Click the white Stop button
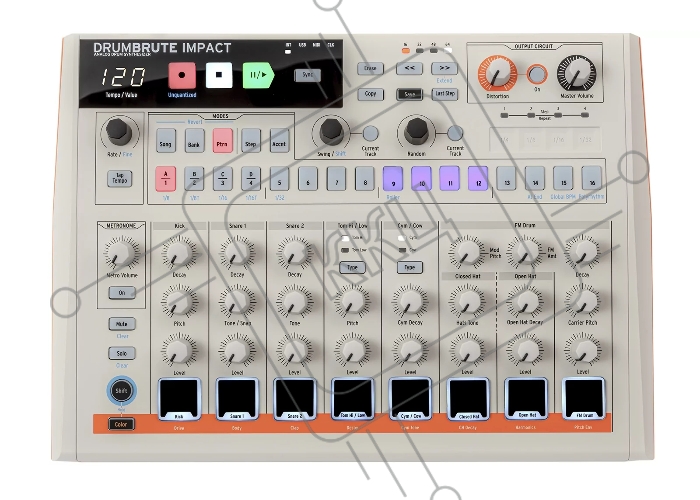 tap(219, 75)
